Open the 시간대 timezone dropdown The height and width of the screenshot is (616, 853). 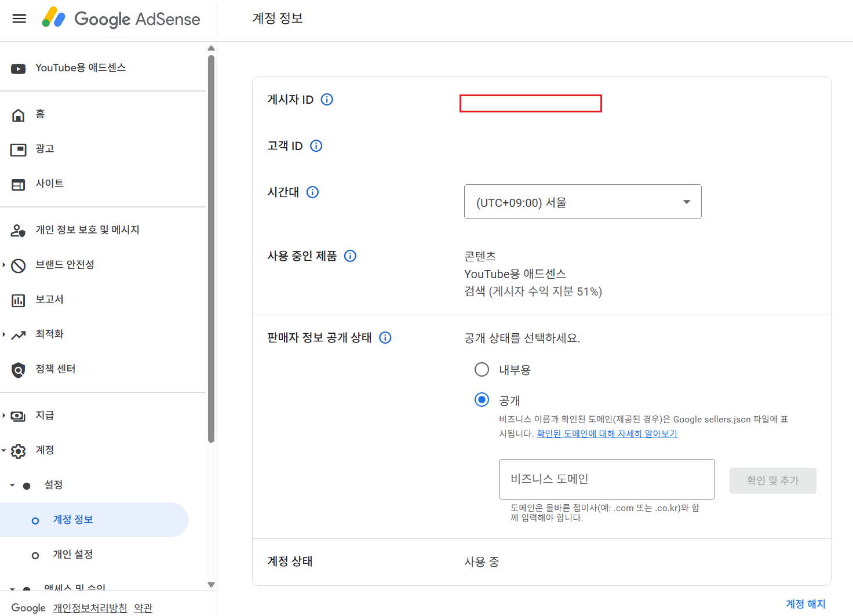582,202
